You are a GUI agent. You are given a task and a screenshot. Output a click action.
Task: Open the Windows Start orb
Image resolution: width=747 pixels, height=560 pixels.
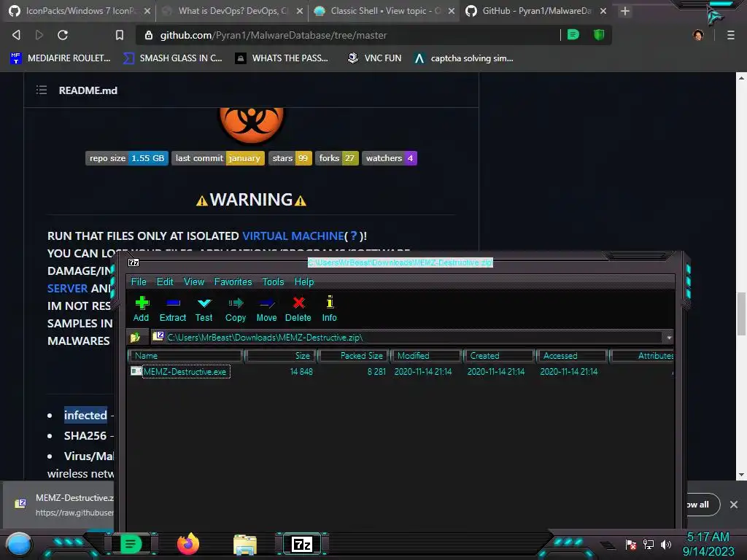(x=19, y=545)
